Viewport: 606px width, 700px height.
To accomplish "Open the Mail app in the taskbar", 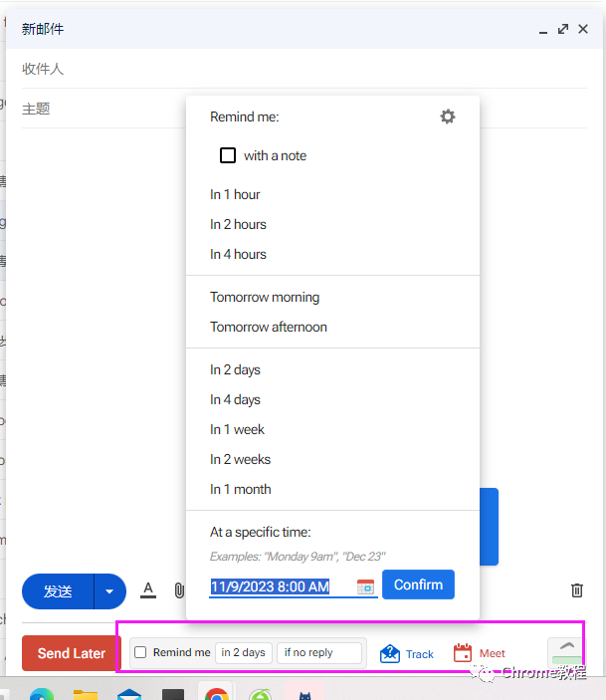I will [x=129, y=694].
